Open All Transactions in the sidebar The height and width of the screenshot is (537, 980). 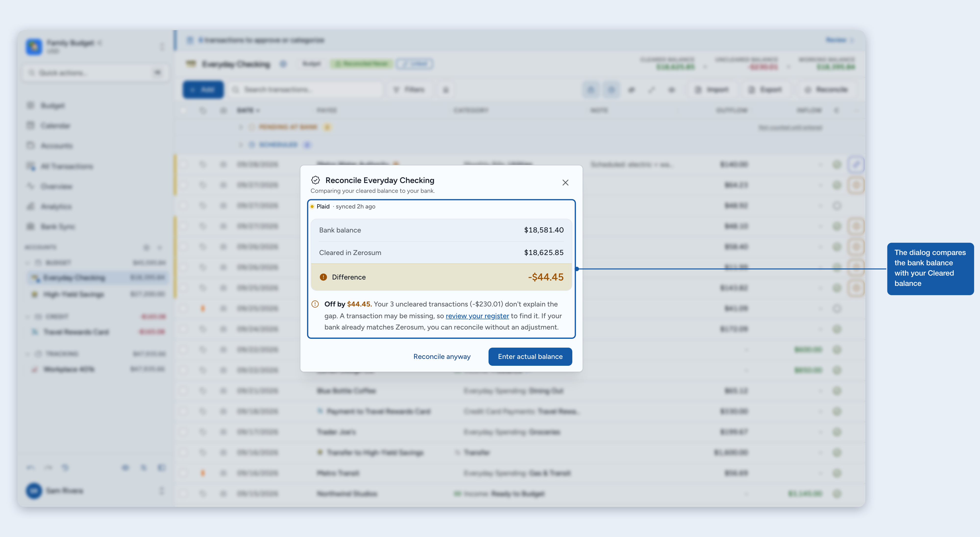95,166
